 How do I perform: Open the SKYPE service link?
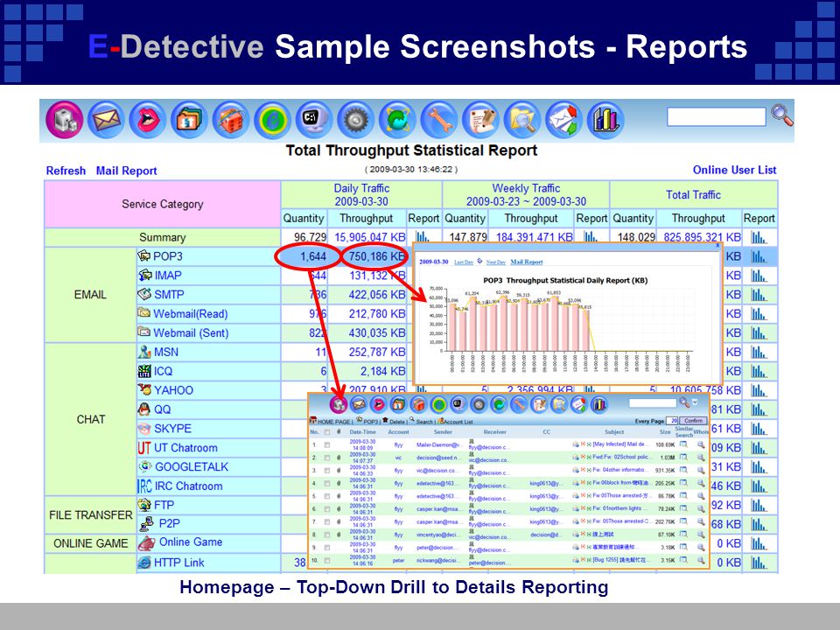click(172, 429)
